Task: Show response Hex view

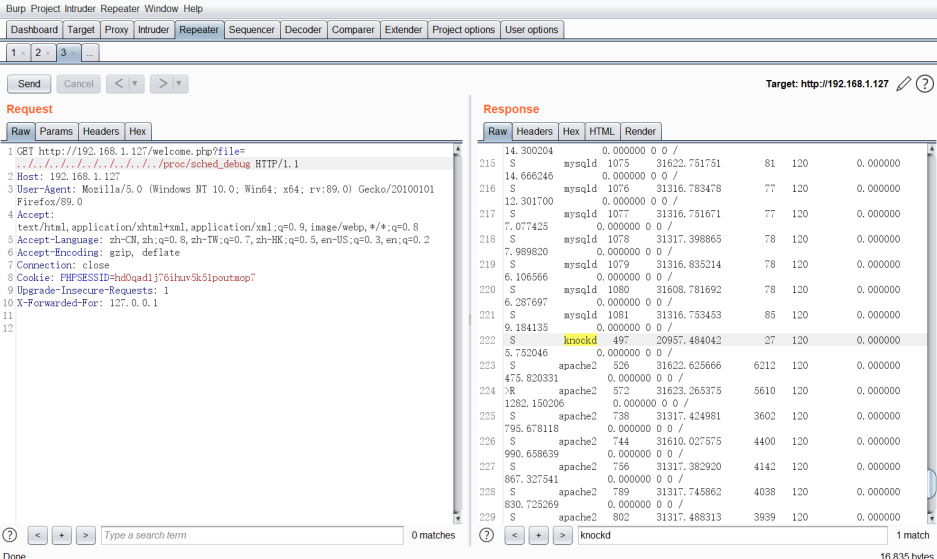Action: (571, 131)
